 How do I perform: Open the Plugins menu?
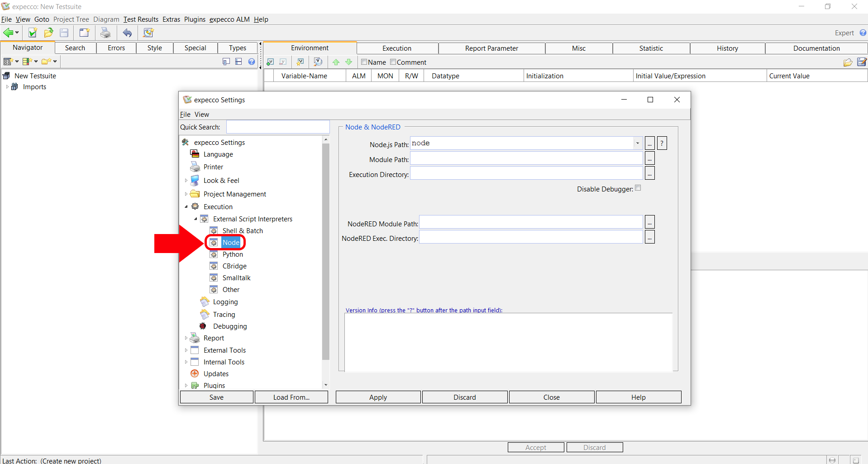(195, 19)
